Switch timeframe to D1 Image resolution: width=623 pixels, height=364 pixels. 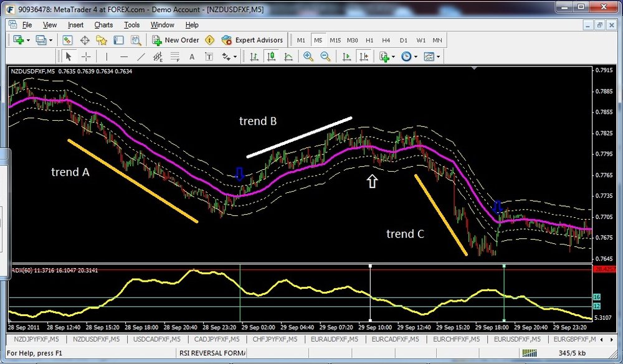coord(403,40)
